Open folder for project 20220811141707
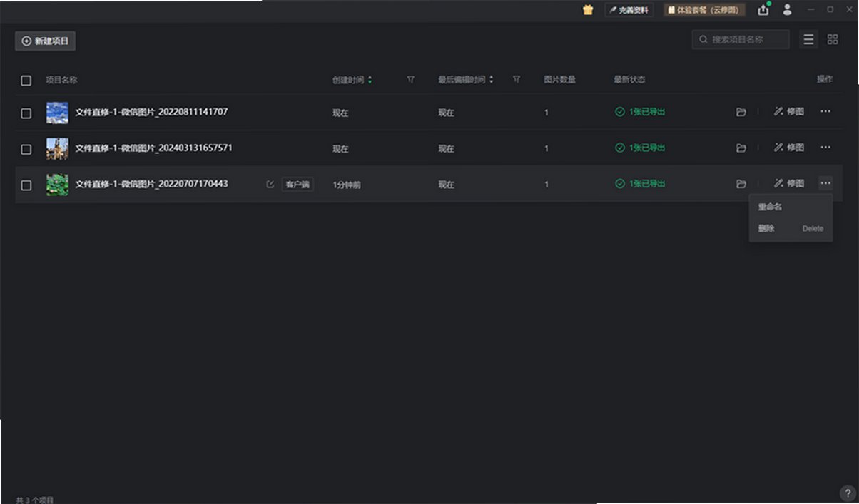859x504 pixels. [741, 112]
